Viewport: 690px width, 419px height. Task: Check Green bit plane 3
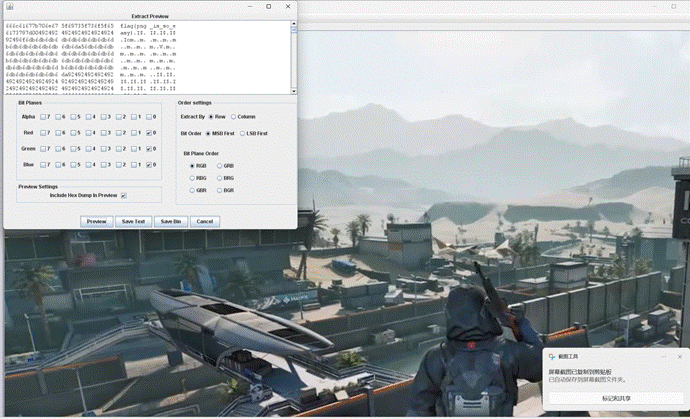[103, 149]
